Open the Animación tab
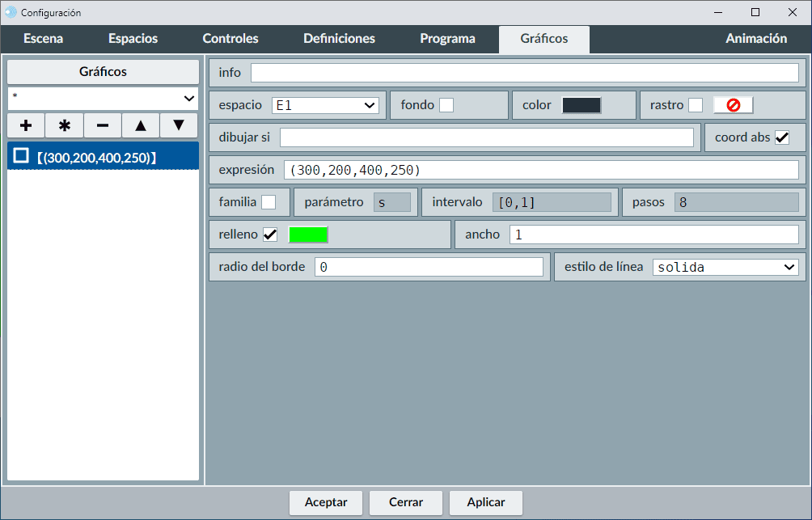 pos(756,39)
